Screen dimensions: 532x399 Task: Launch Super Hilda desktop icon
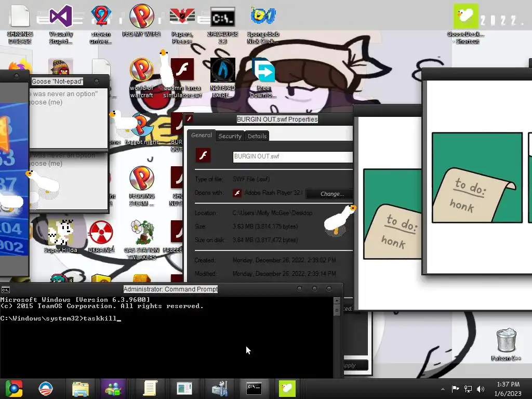click(60, 236)
